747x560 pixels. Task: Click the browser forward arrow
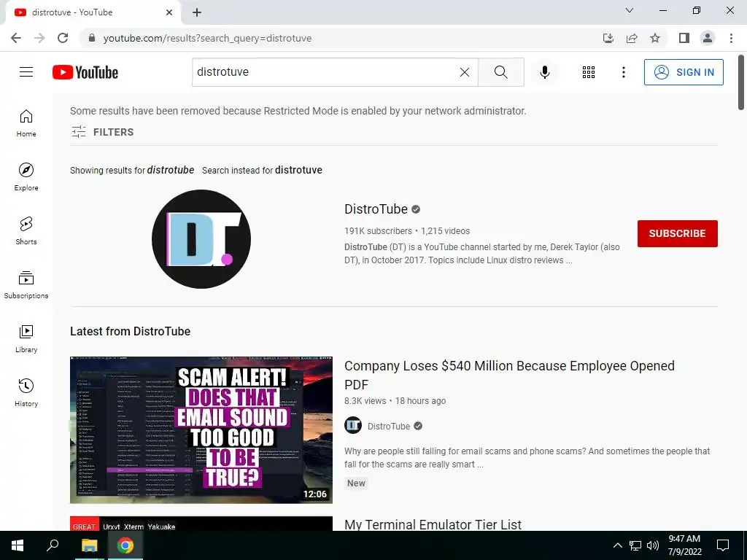click(39, 38)
